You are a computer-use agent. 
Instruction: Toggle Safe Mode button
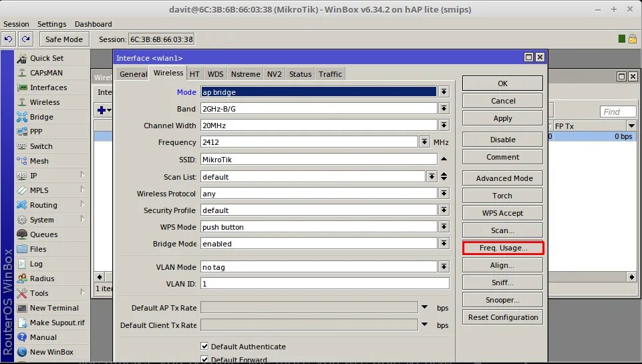pos(64,39)
